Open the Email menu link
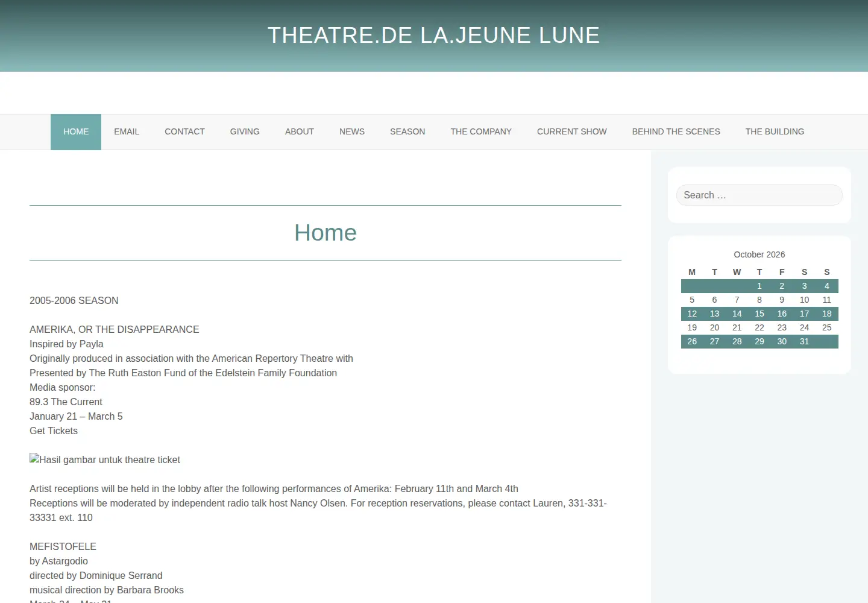Image resolution: width=868 pixels, height=603 pixels. pyautogui.click(x=127, y=131)
